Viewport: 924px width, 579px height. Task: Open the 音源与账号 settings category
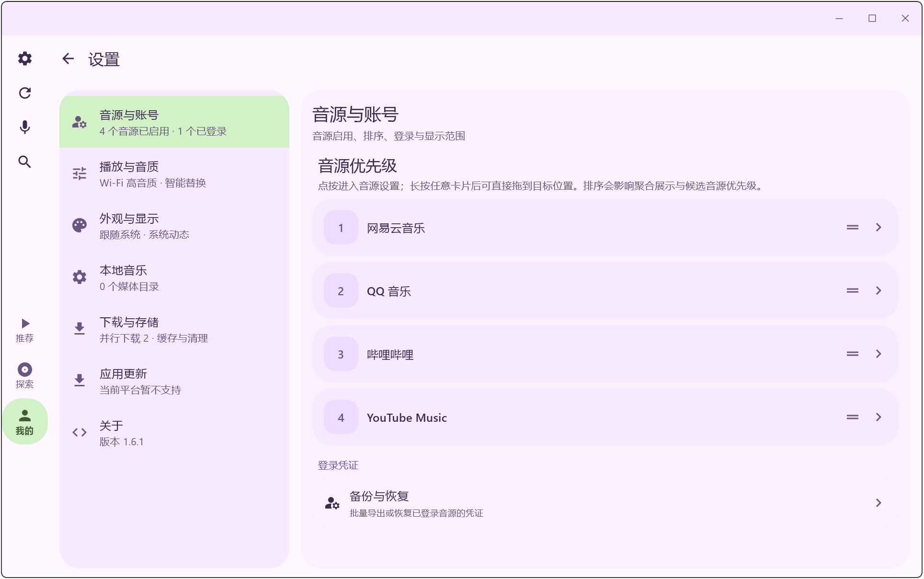pos(174,122)
